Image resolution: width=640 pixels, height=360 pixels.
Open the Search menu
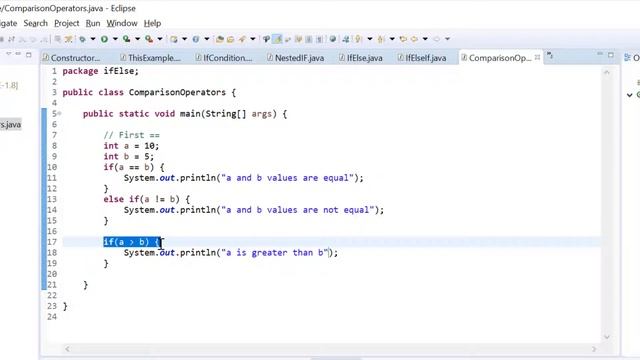coord(36,23)
